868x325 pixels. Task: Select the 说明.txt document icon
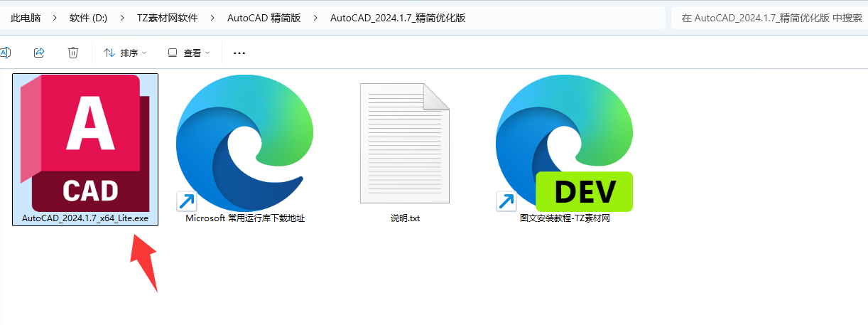pos(405,144)
